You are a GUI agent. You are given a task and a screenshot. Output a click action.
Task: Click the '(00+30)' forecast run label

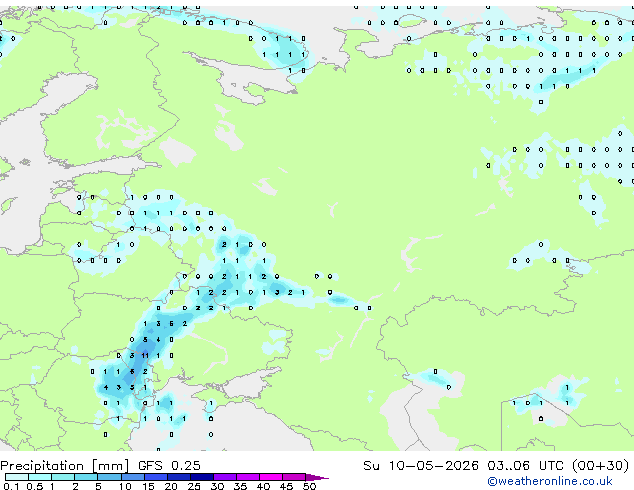click(x=600, y=466)
